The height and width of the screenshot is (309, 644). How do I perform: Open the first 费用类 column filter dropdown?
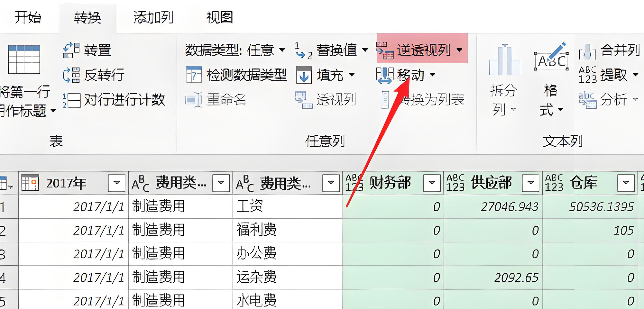221,183
